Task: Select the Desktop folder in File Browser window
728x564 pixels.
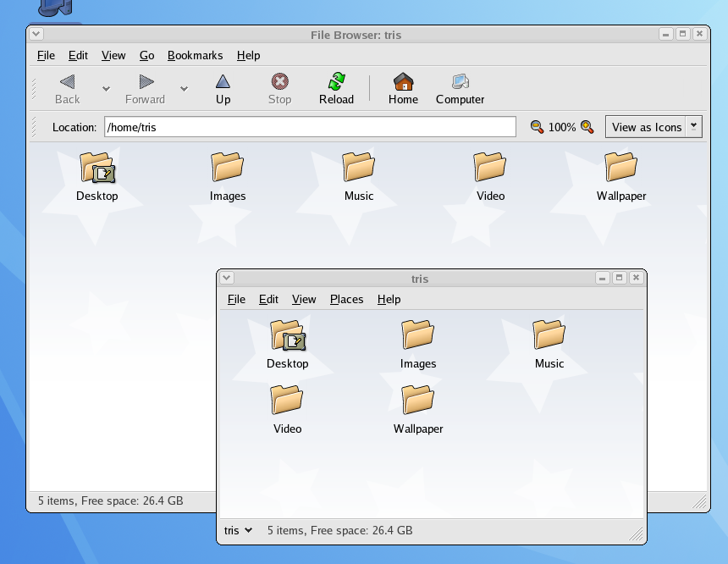Action: pyautogui.click(x=97, y=177)
